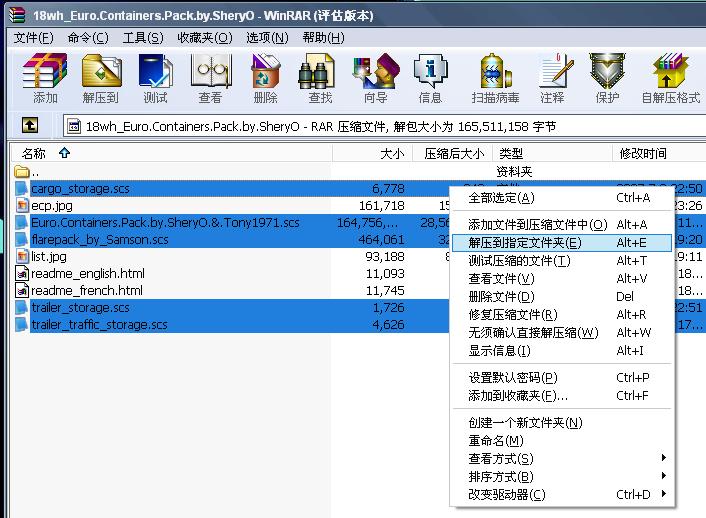The image size is (706, 518).
Task: Click the 测试 (Test) toolbar icon
Action: click(x=156, y=71)
